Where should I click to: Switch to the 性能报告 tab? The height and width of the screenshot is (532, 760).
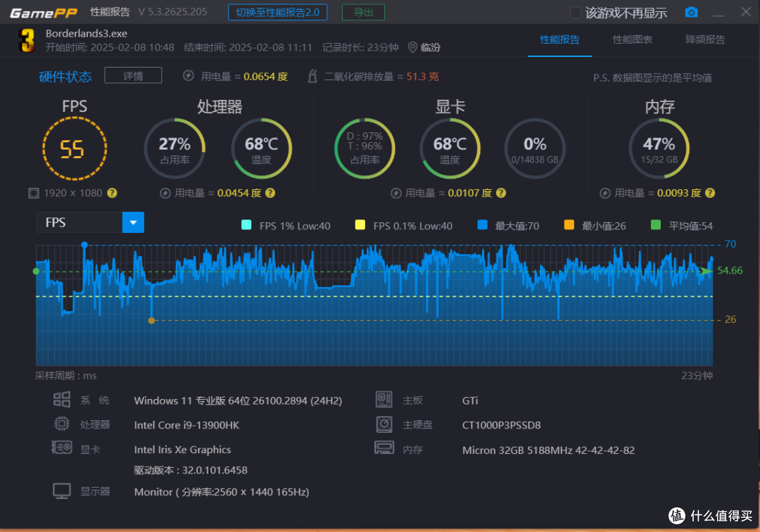pyautogui.click(x=559, y=39)
